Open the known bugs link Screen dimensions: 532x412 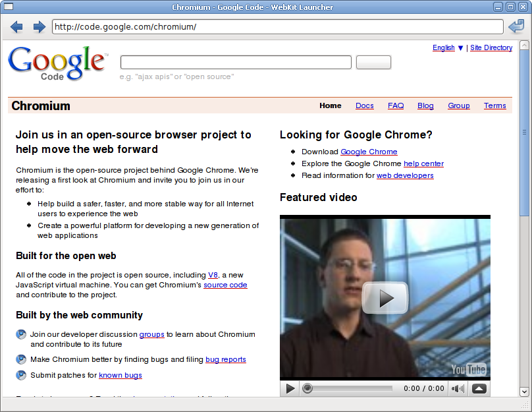tap(120, 375)
